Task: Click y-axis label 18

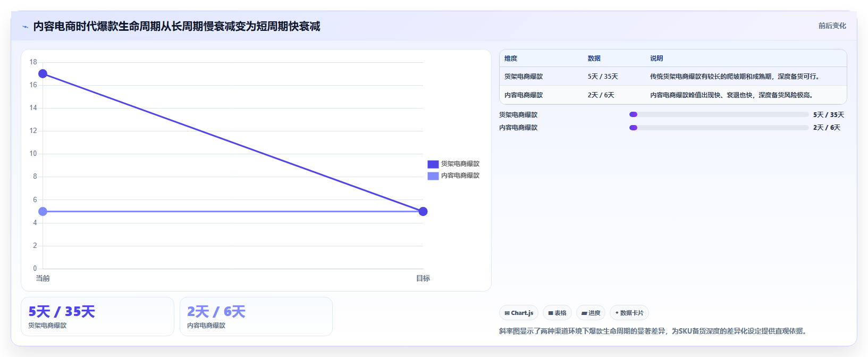Action: [x=33, y=62]
